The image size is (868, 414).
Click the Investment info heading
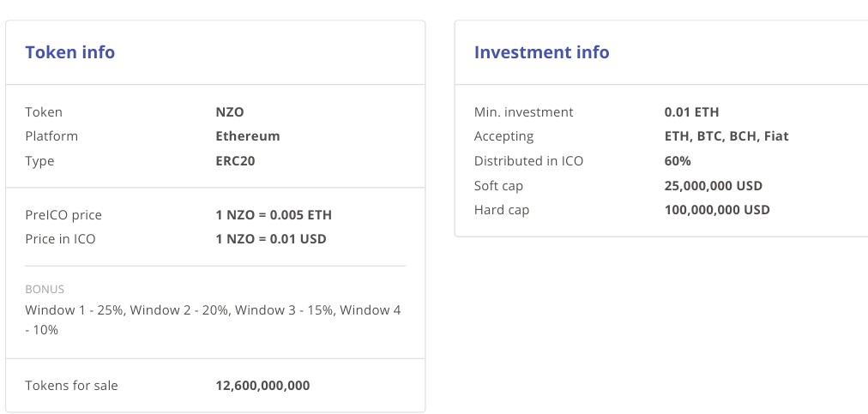(x=541, y=52)
